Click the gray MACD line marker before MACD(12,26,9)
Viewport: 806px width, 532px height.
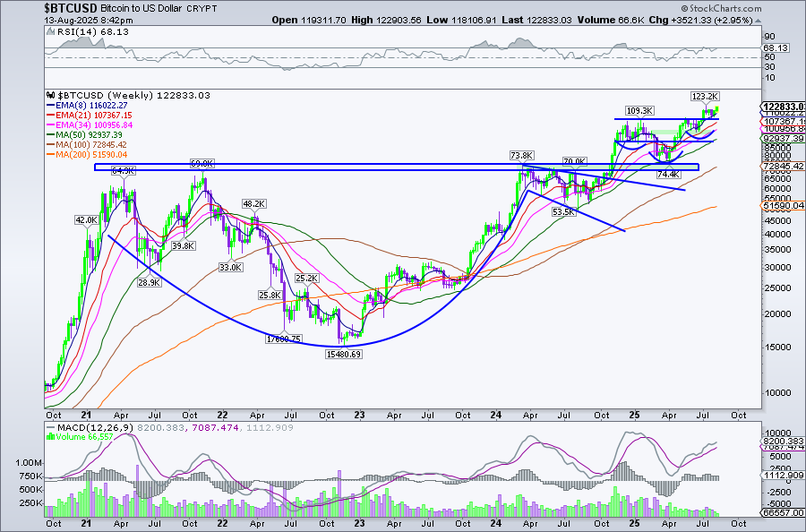50,427
